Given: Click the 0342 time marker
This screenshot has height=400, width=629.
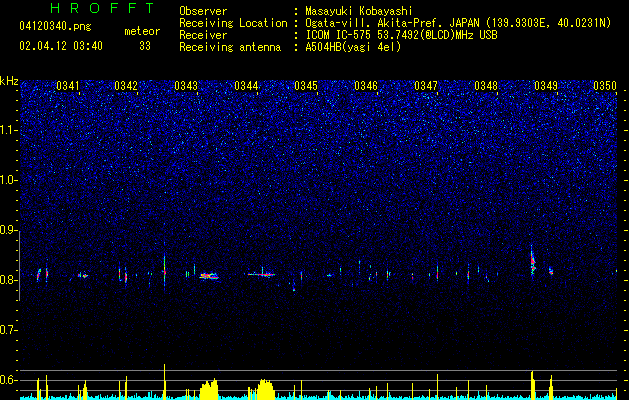Looking at the screenshot, I should (126, 85).
